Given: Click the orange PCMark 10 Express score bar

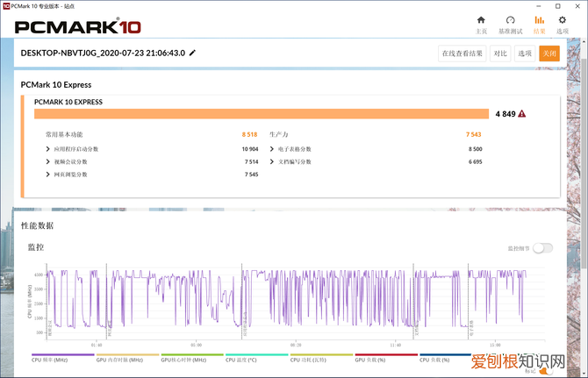Looking at the screenshot, I should click(x=261, y=113).
